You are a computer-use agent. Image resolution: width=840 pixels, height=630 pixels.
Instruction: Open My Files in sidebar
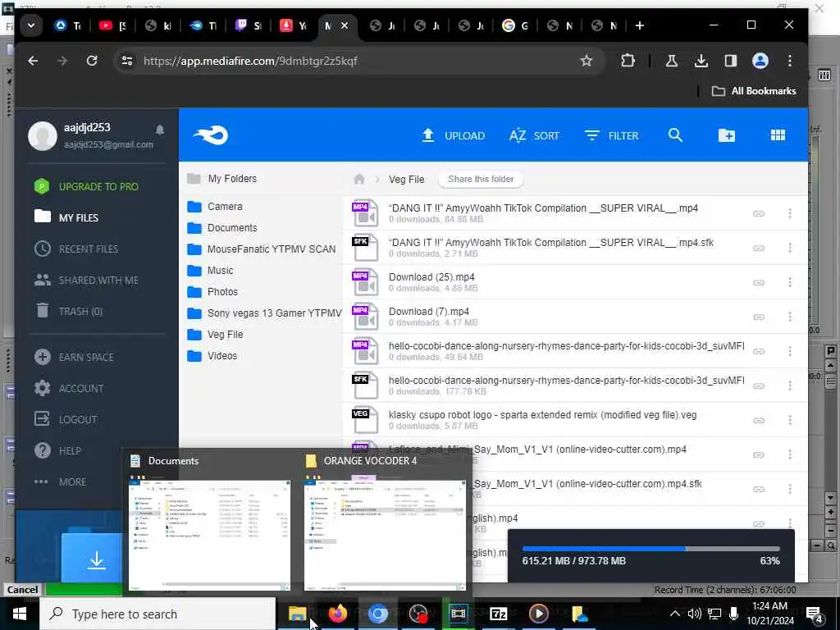point(66,217)
